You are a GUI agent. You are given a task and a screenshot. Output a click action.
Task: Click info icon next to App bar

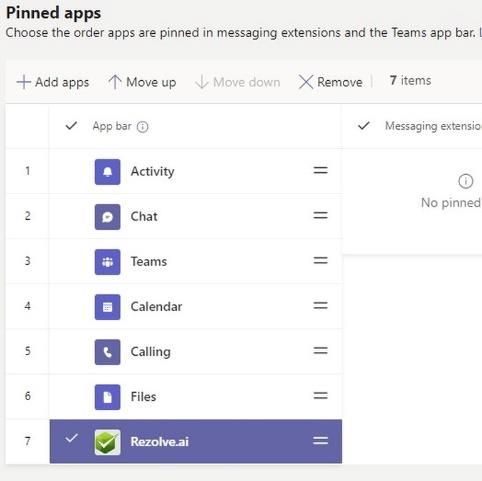pyautogui.click(x=143, y=127)
